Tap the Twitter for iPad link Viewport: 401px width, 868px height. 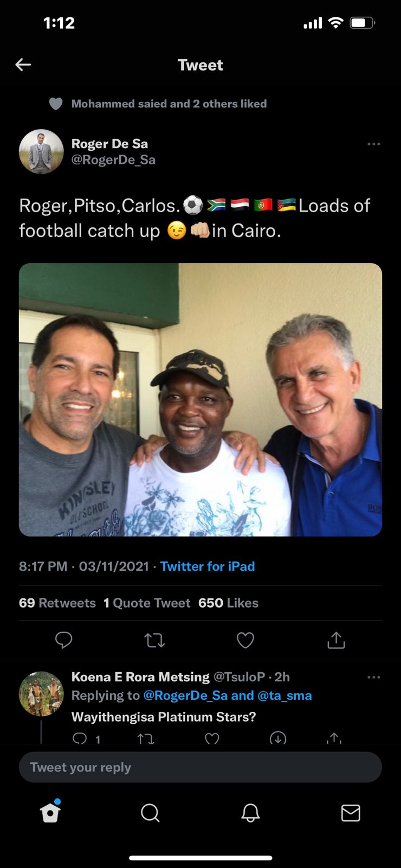tap(208, 566)
